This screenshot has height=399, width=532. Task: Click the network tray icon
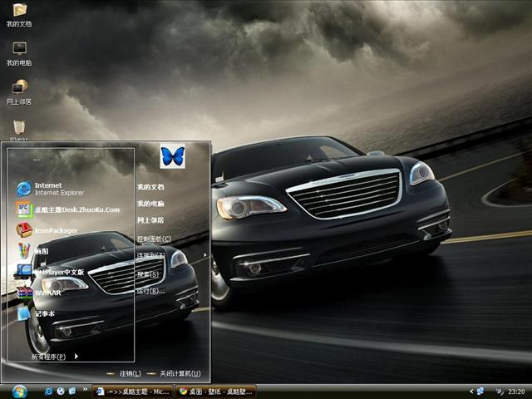tap(480, 392)
